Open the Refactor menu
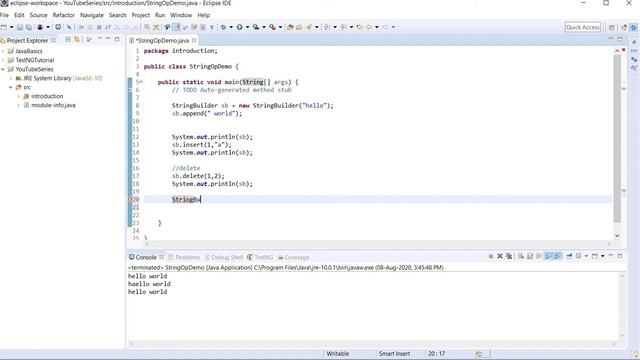640x360 pixels. [64, 15]
